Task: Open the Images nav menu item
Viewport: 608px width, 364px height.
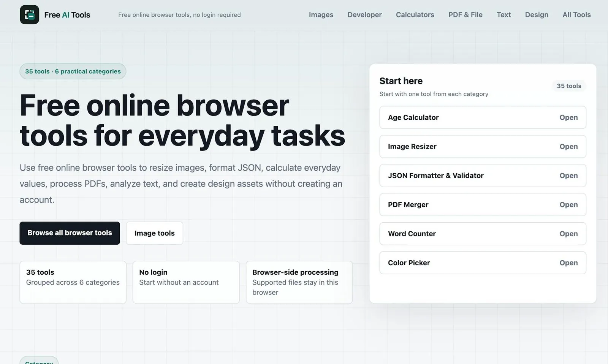Action: point(321,15)
